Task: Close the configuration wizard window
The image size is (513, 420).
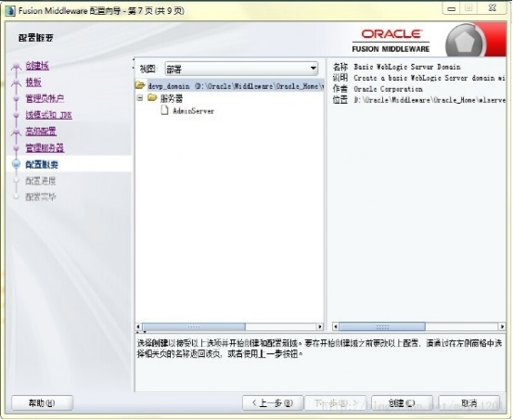Action: pyautogui.click(x=493, y=8)
